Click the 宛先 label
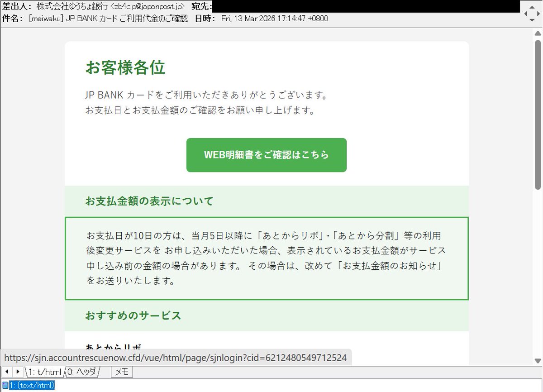 pyautogui.click(x=202, y=6)
